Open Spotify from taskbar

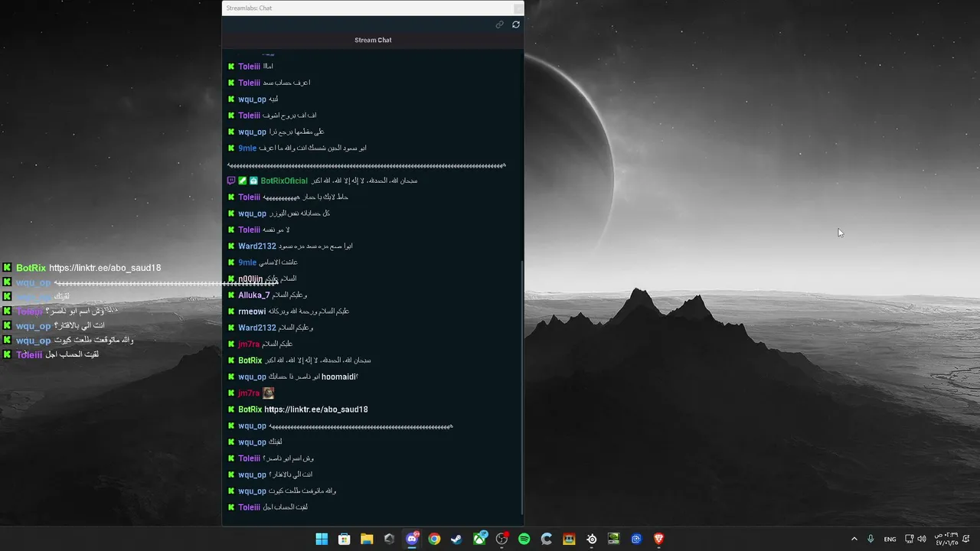(524, 539)
